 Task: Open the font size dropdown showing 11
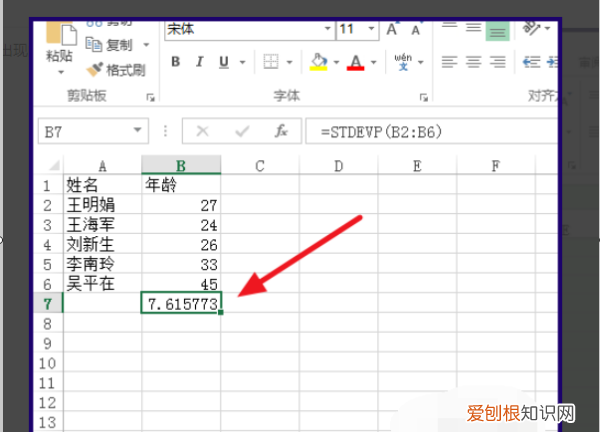[x=371, y=29]
